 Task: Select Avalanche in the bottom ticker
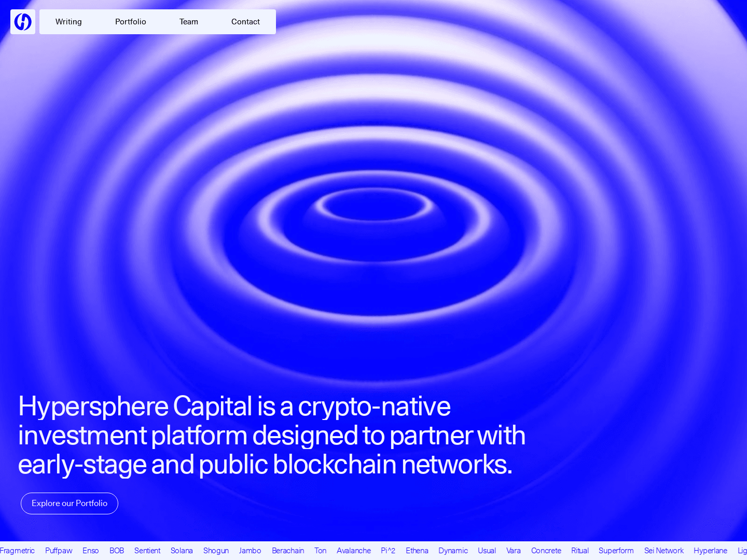pos(354,551)
